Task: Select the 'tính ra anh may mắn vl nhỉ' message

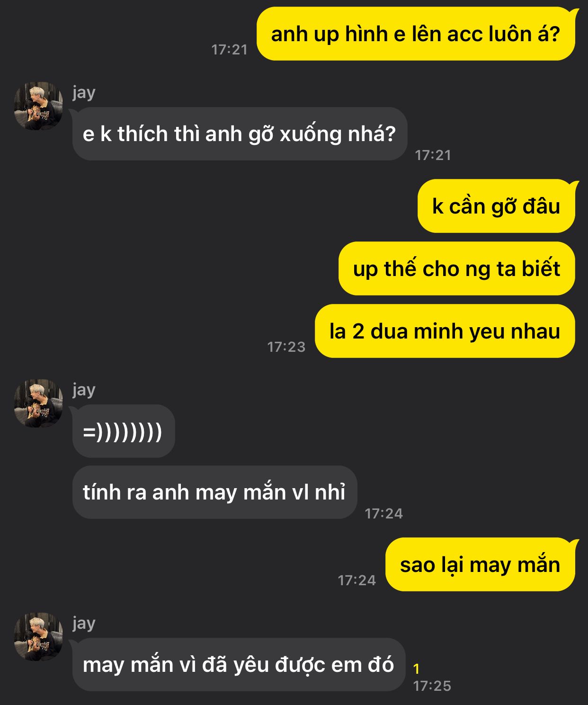Action: coord(214,492)
